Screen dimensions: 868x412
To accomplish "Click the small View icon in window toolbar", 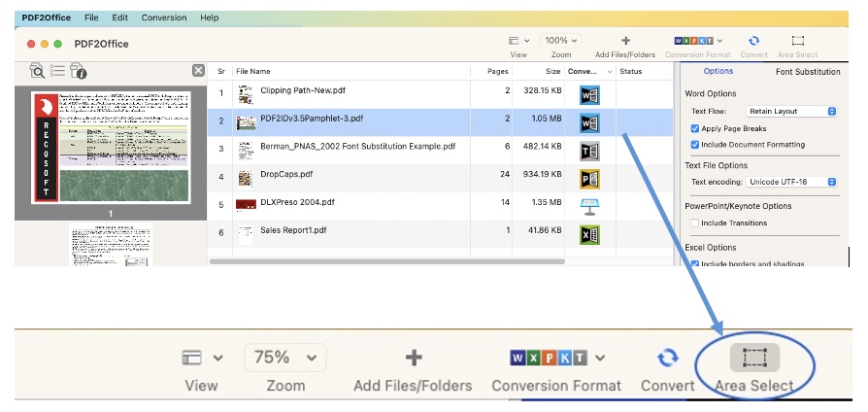I will [x=514, y=41].
